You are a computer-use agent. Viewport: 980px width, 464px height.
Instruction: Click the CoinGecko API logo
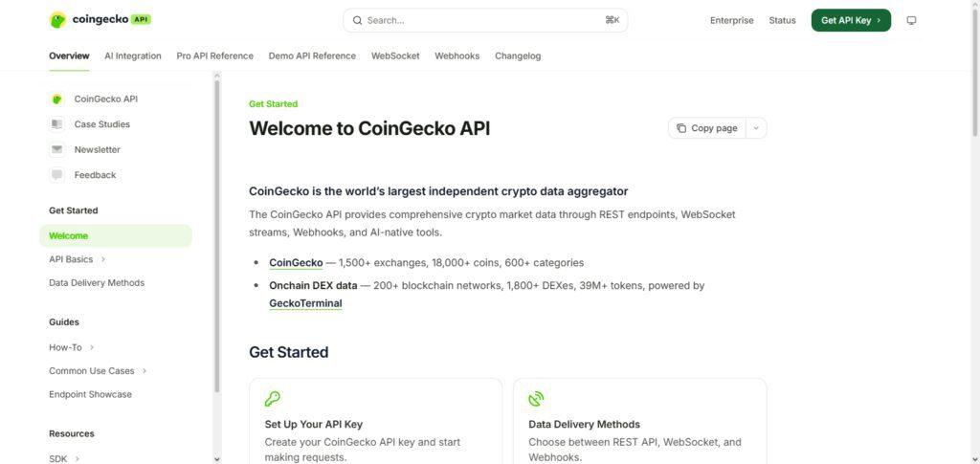pyautogui.click(x=100, y=20)
